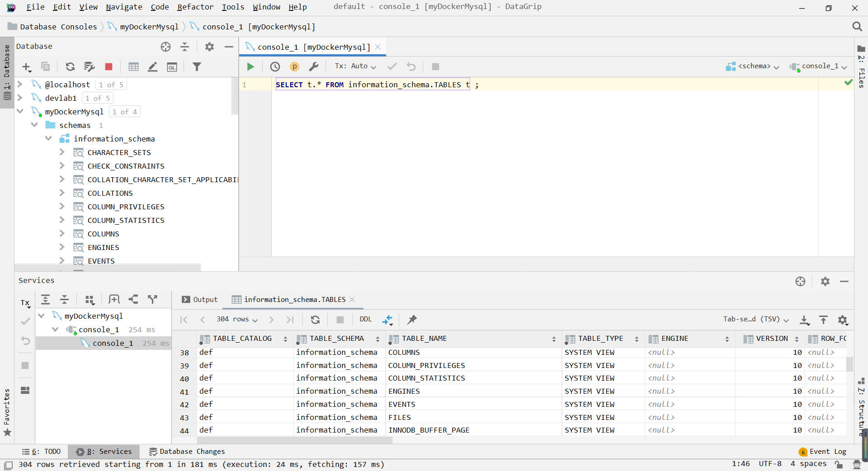Click the Services panel settings gear
This screenshot has height=471, width=868.
(x=825, y=282)
